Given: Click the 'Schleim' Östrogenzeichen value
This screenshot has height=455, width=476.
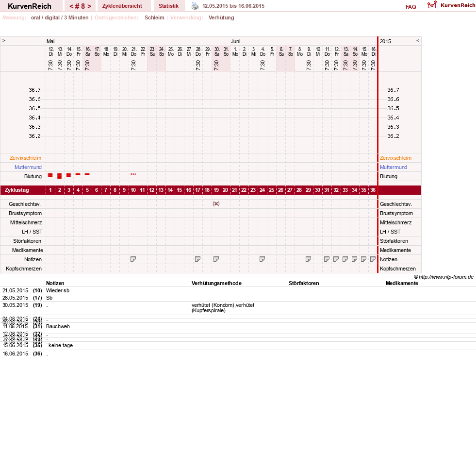Looking at the screenshot, I should 154,17.
